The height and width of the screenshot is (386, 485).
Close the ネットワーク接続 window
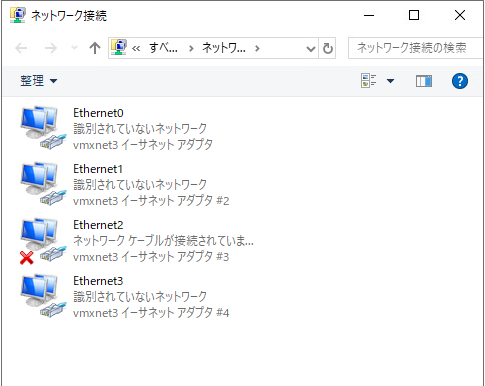click(460, 15)
